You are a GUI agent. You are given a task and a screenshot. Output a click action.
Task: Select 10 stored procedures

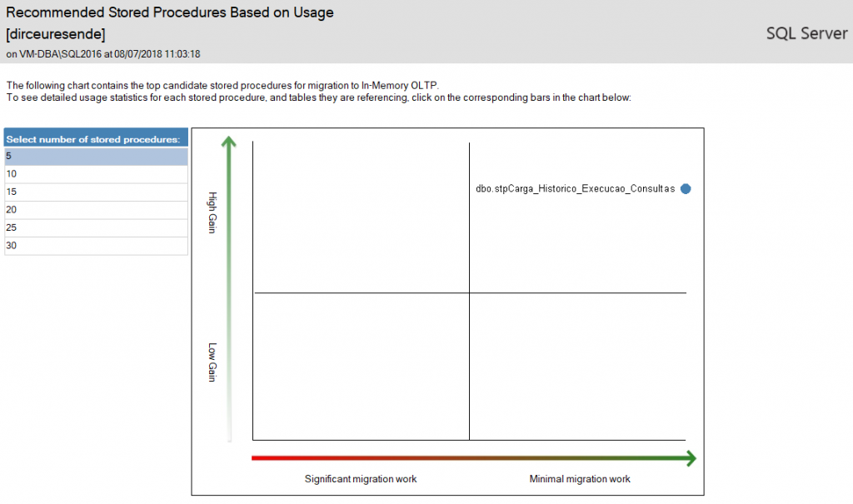pyautogui.click(x=97, y=174)
